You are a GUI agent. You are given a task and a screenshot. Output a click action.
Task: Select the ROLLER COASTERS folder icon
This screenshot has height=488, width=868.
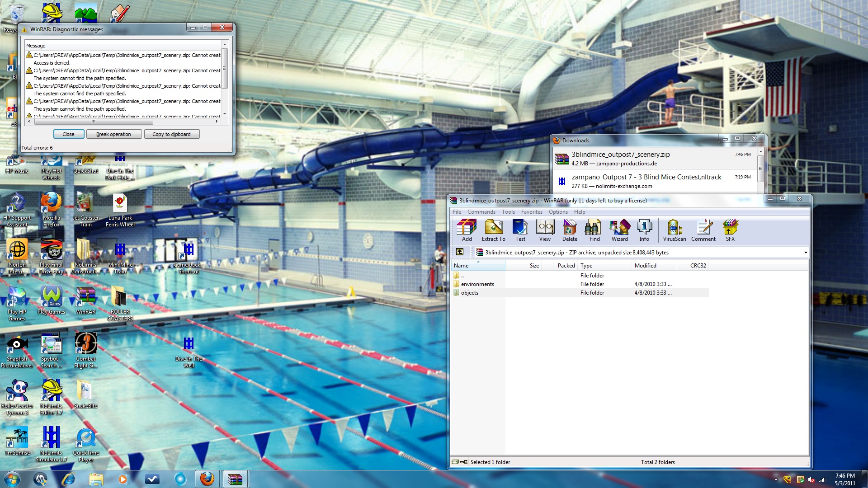click(120, 303)
